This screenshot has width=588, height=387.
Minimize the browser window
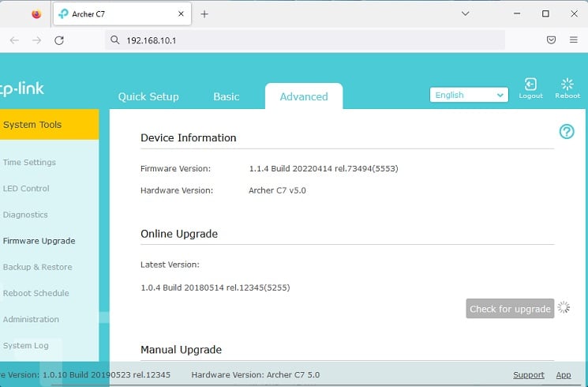[517, 14]
